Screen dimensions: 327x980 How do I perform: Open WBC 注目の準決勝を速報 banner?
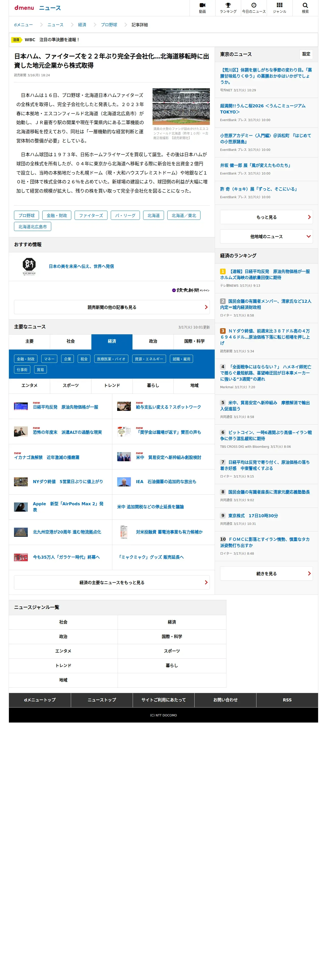163,40
